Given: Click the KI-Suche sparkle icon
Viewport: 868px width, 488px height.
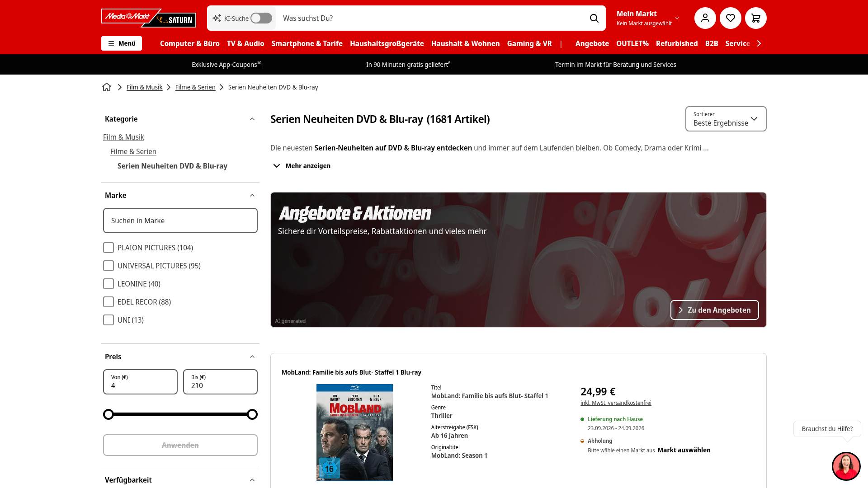Looking at the screenshot, I should point(217,18).
